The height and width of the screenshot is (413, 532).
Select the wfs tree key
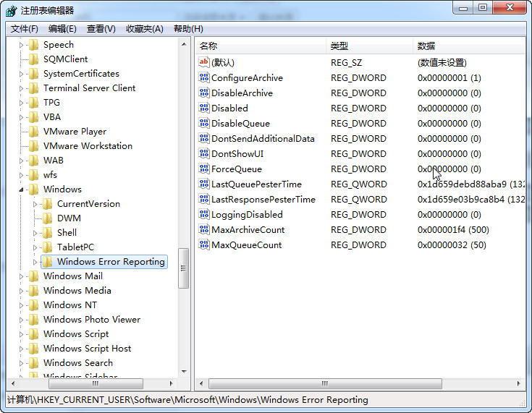(x=50, y=175)
